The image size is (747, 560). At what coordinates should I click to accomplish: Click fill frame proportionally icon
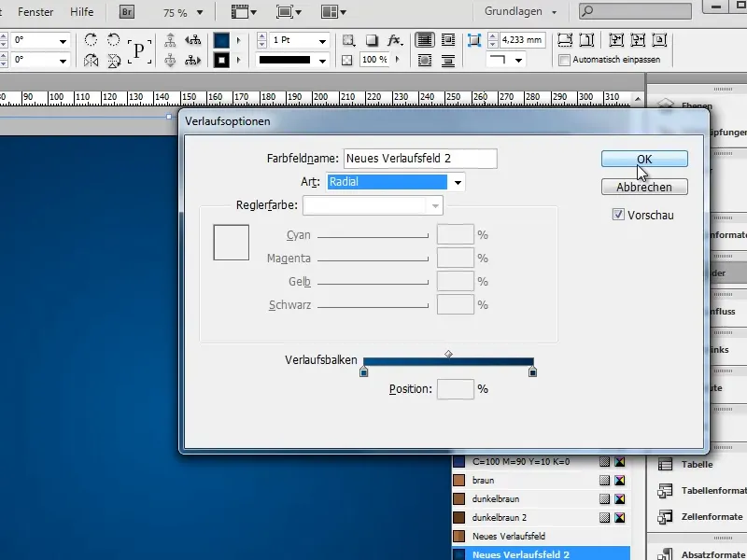coord(565,40)
